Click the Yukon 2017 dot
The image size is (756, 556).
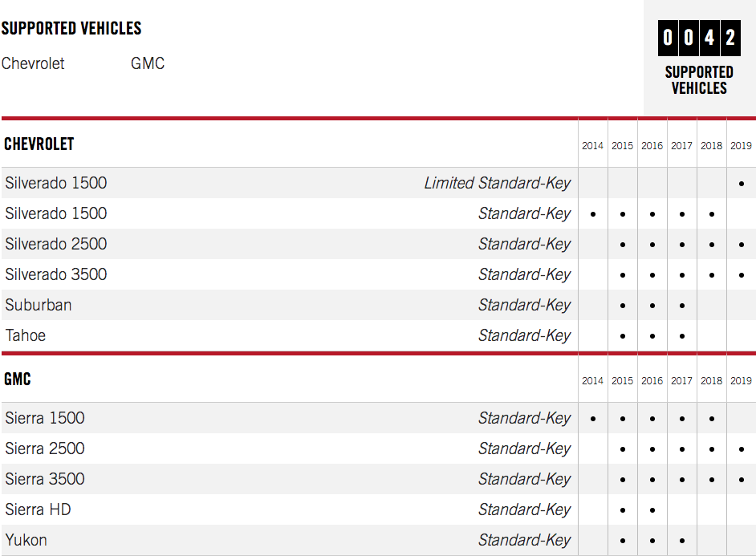(681, 541)
